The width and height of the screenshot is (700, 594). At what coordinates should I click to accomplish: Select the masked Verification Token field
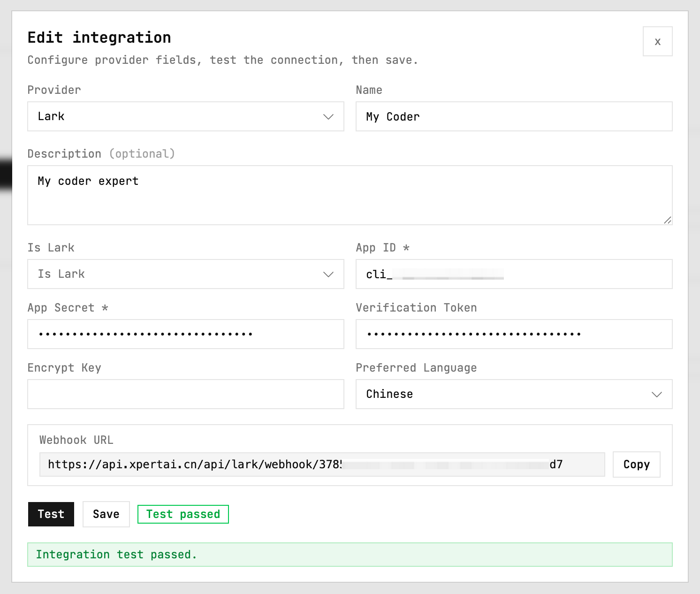(x=514, y=334)
